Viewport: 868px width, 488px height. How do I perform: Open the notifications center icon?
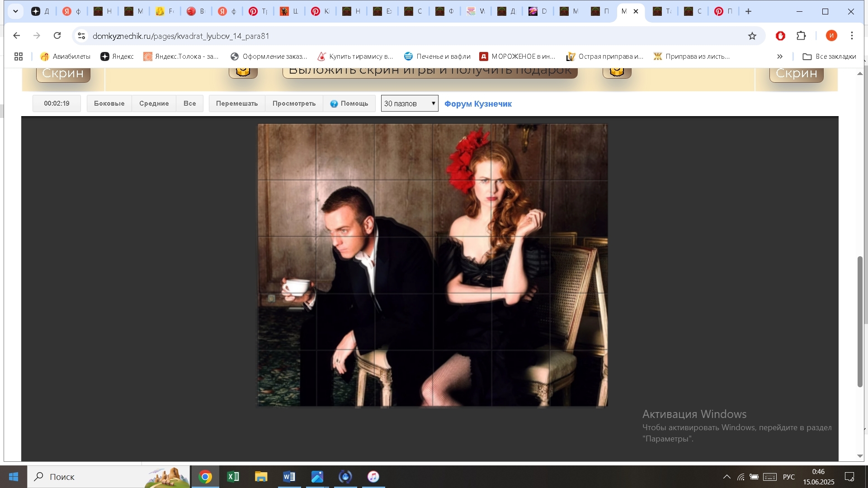pos(849,477)
